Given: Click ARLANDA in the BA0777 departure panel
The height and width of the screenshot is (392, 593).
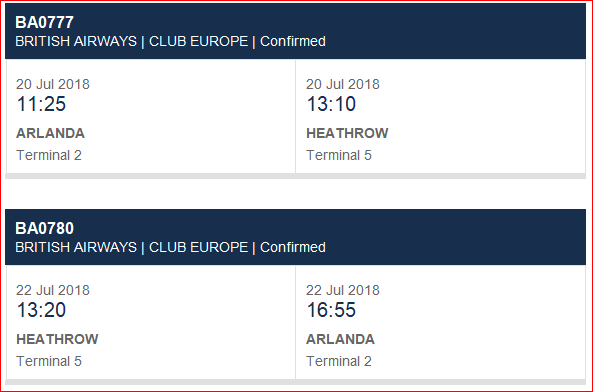Looking at the screenshot, I should point(50,133).
